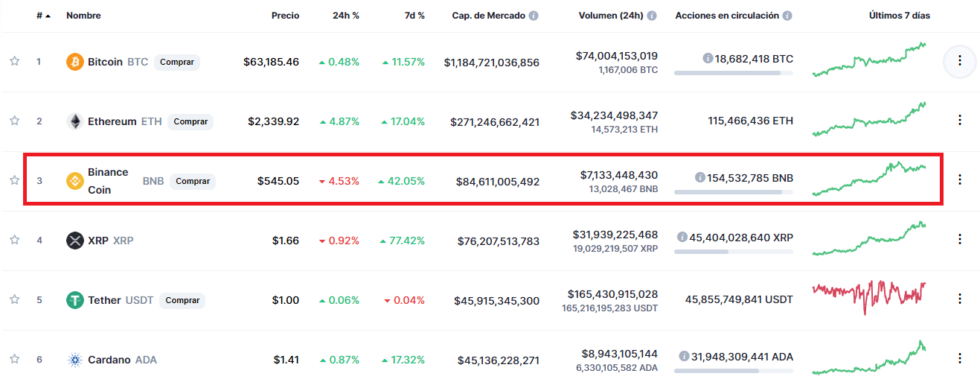
Task: Click info icon beside Bitcoin circulating supply
Action: pos(708,58)
